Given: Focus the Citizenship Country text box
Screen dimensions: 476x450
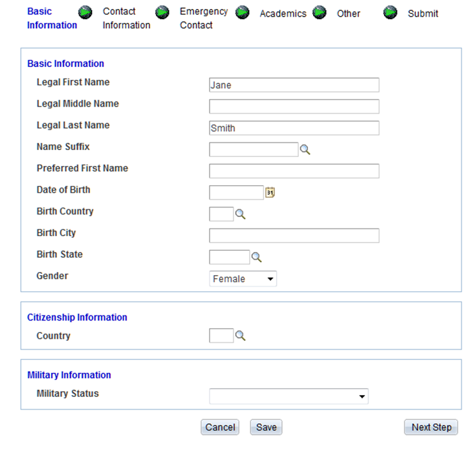Looking at the screenshot, I should (x=221, y=335).
